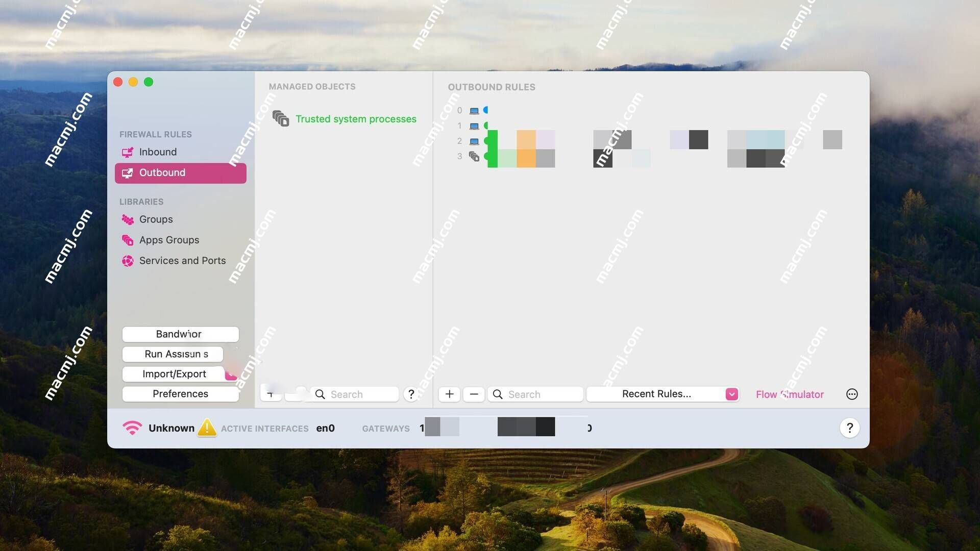This screenshot has width=980, height=551.
Task: Open the Services and Ports library
Action: [182, 261]
